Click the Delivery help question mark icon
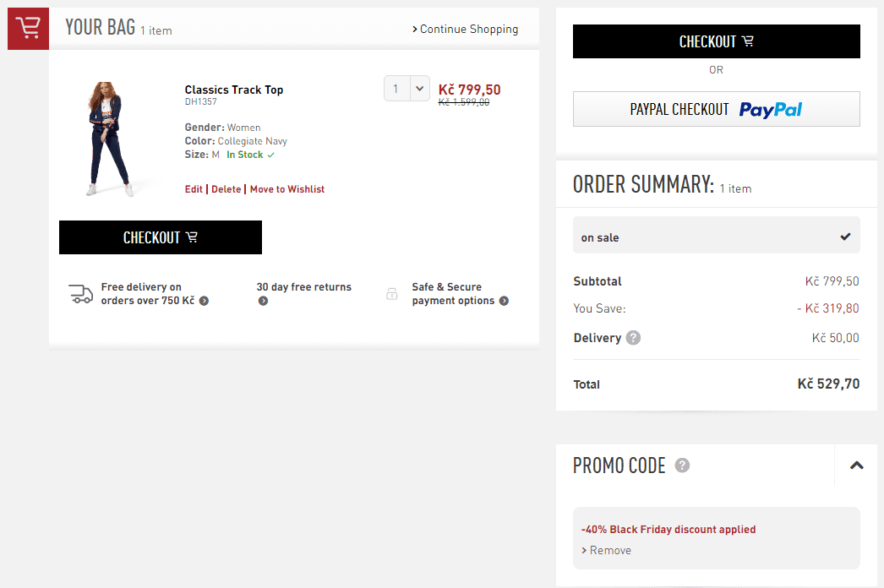The image size is (884, 588). pyautogui.click(x=633, y=338)
